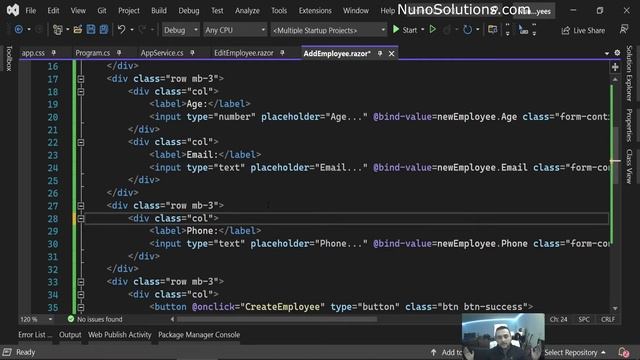
Task: Click the Start debugging button
Action: coord(405,30)
